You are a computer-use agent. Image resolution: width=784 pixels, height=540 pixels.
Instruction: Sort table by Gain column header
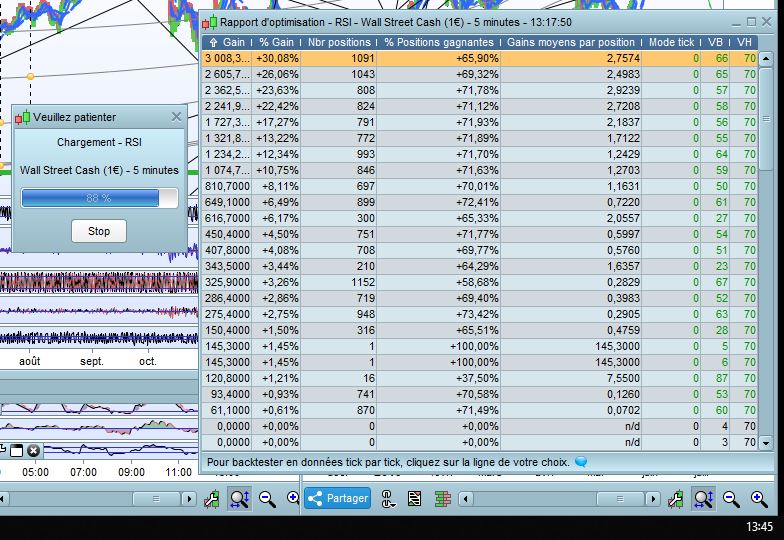227,42
